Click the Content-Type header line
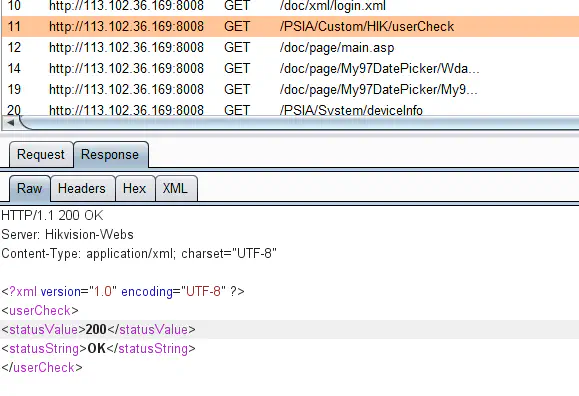This screenshot has height=396, width=579. [139, 253]
